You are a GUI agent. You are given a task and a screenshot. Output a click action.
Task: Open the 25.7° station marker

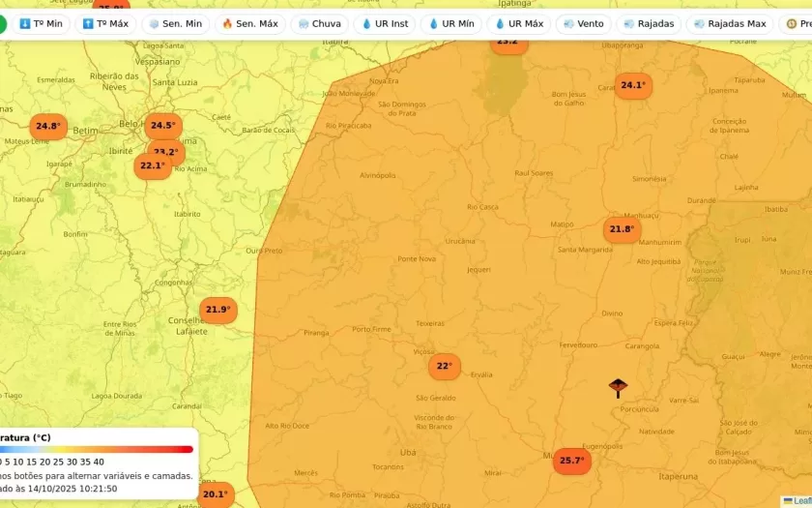[x=572, y=461]
